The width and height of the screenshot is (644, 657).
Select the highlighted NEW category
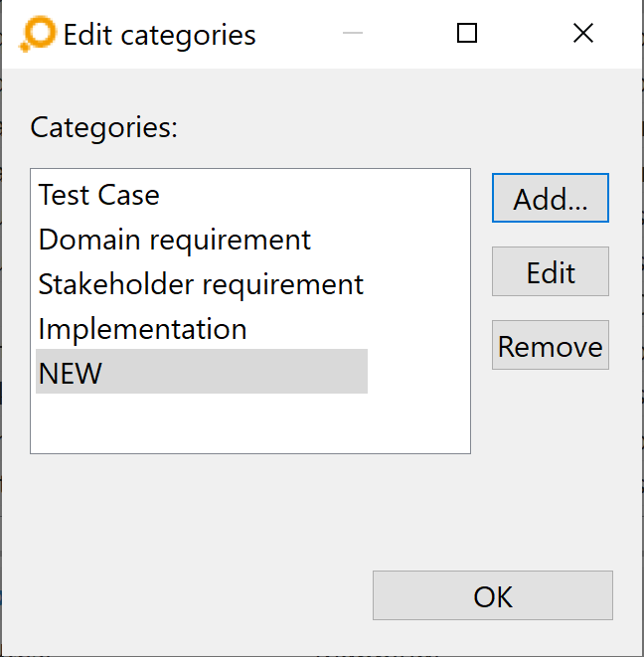(x=202, y=371)
